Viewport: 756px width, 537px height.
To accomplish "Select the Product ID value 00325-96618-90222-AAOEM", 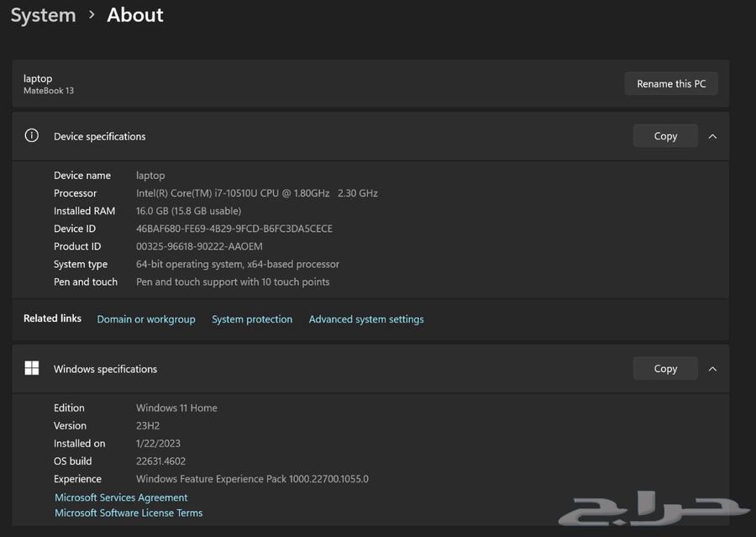I will 199,246.
